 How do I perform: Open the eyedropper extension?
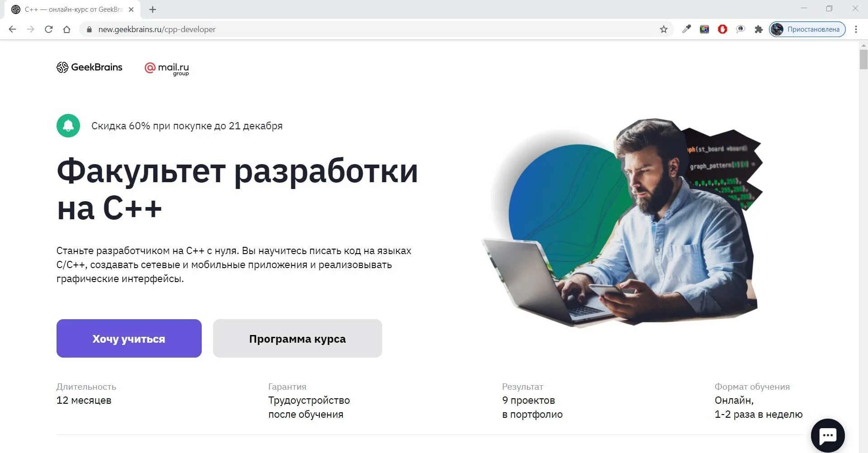tap(686, 29)
